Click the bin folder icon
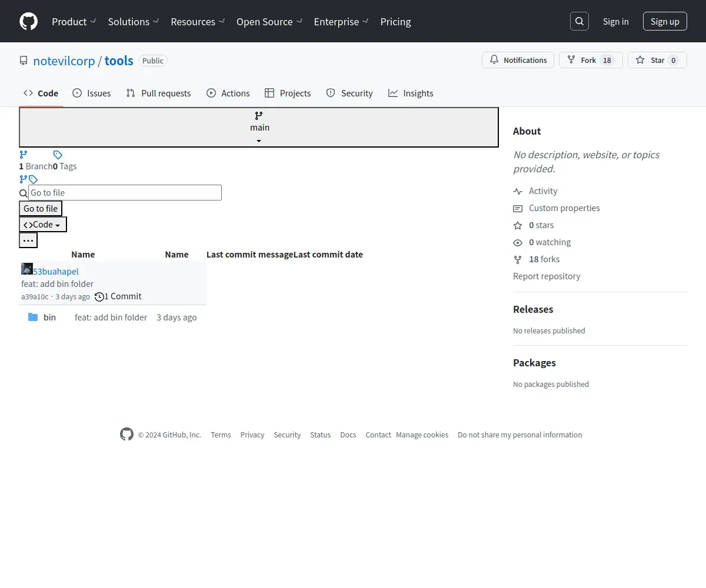The height and width of the screenshot is (588, 706). 33,318
